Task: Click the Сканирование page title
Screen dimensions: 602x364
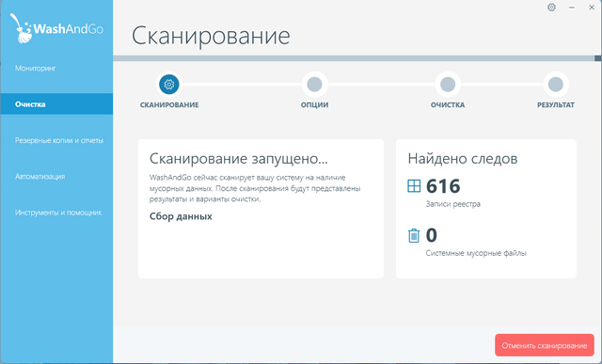Action: [x=211, y=36]
